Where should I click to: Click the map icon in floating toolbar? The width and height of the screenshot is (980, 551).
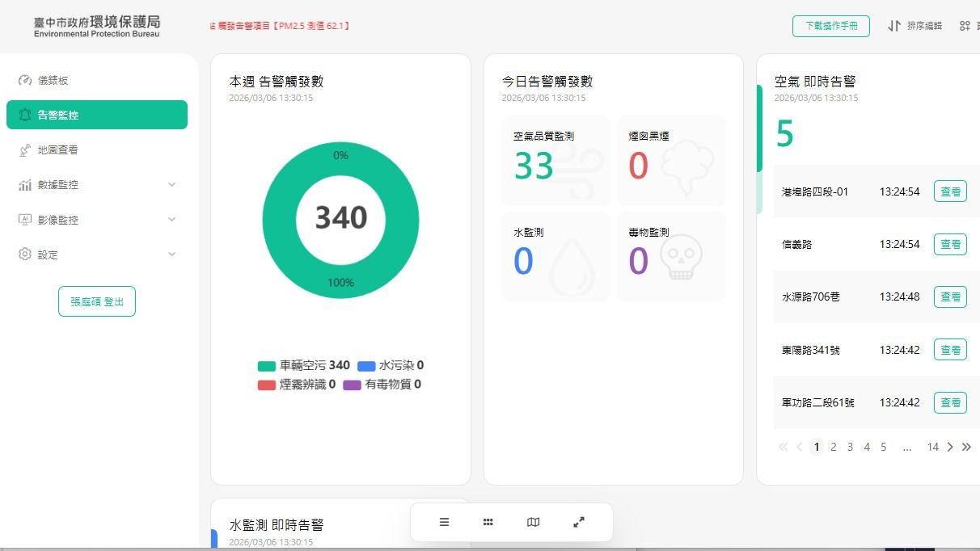click(534, 522)
